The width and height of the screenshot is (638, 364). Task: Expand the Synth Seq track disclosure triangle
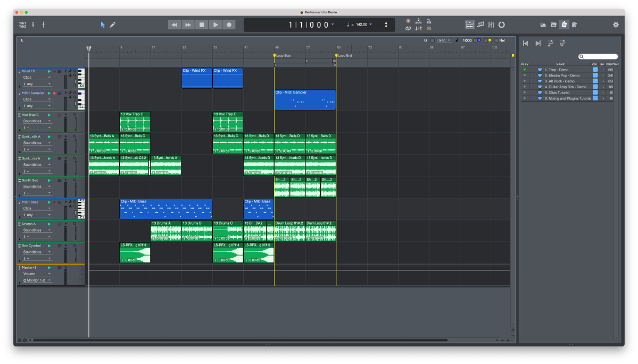[20, 196]
